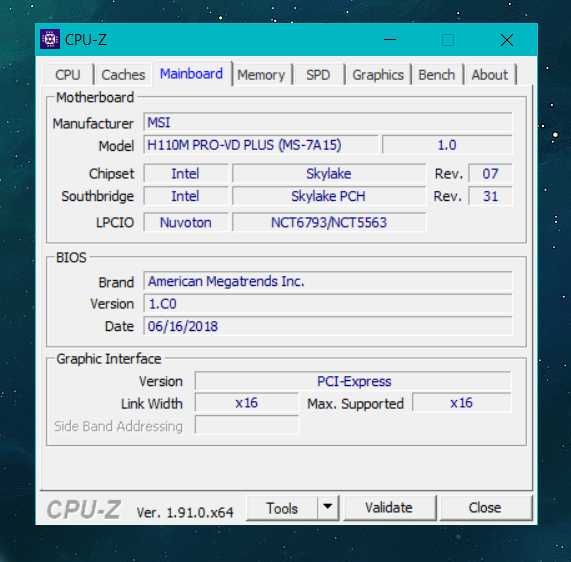This screenshot has height=562, width=571.
Task: Click the Southbridge label
Action: pos(98,196)
